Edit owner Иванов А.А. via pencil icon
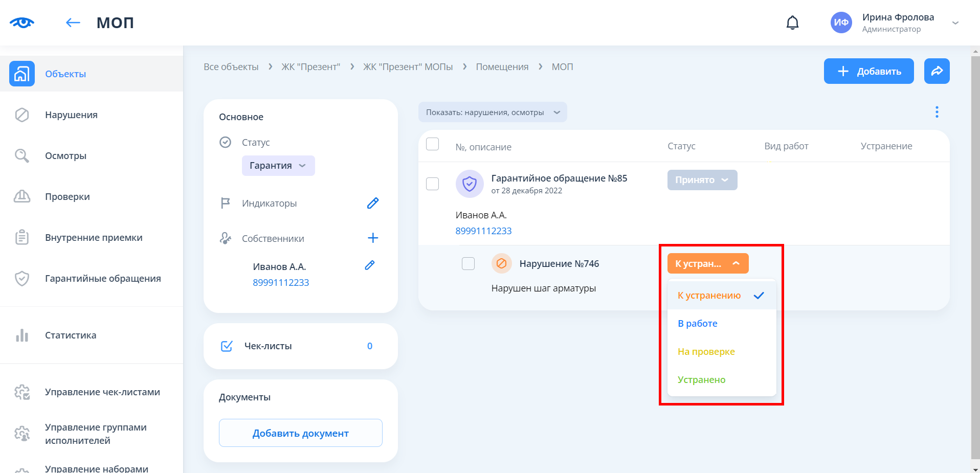980x473 pixels. pyautogui.click(x=370, y=265)
